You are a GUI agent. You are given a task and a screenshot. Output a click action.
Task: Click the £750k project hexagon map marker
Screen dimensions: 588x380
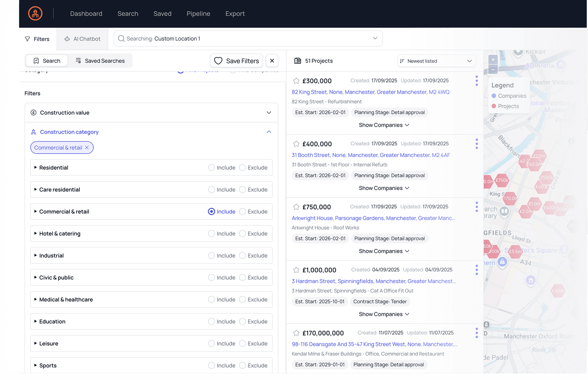tap(502, 180)
